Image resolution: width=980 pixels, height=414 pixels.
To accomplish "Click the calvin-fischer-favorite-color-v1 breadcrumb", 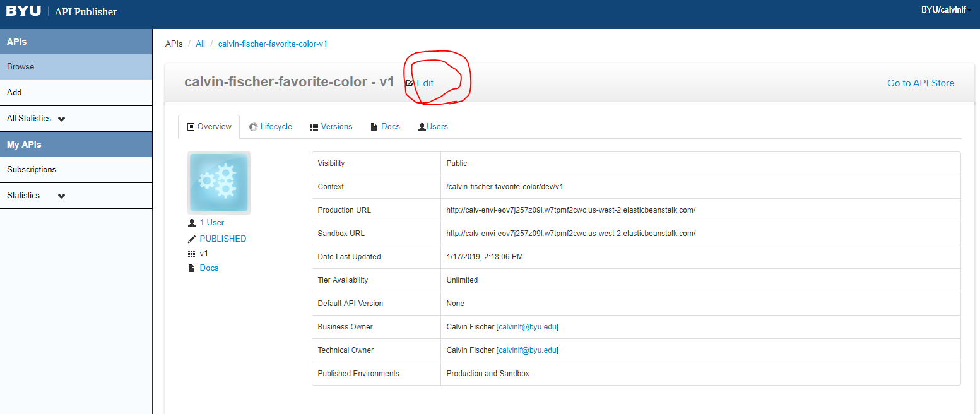I will point(273,44).
